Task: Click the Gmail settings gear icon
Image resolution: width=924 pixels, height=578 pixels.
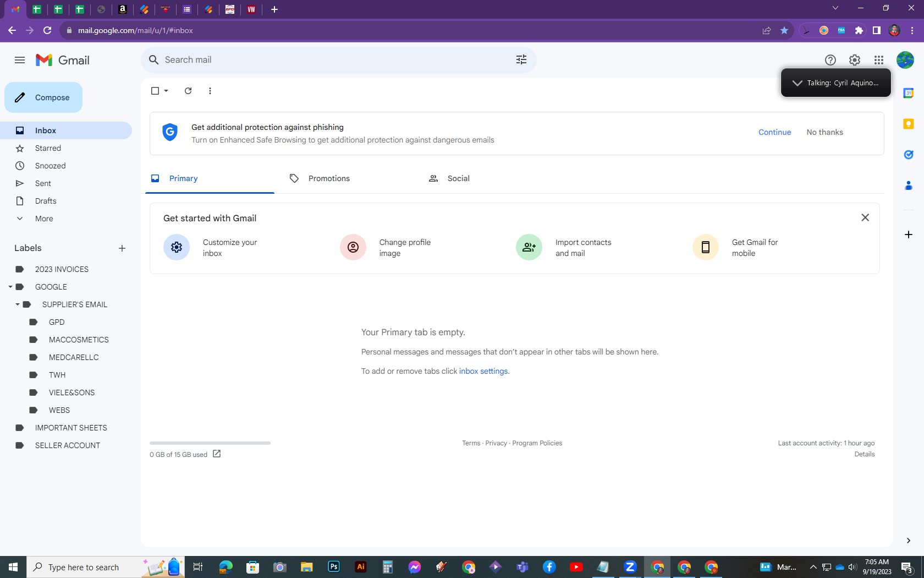Action: coord(854,60)
